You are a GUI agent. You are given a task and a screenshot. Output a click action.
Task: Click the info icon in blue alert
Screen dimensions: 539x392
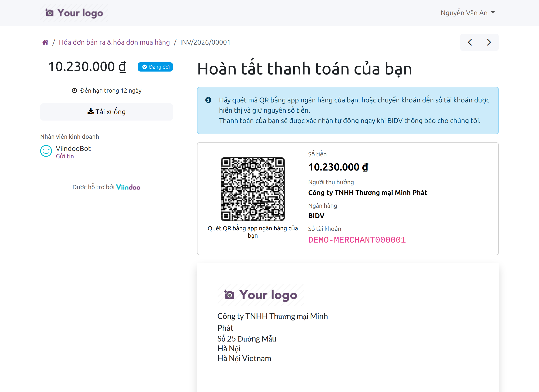[208, 100]
